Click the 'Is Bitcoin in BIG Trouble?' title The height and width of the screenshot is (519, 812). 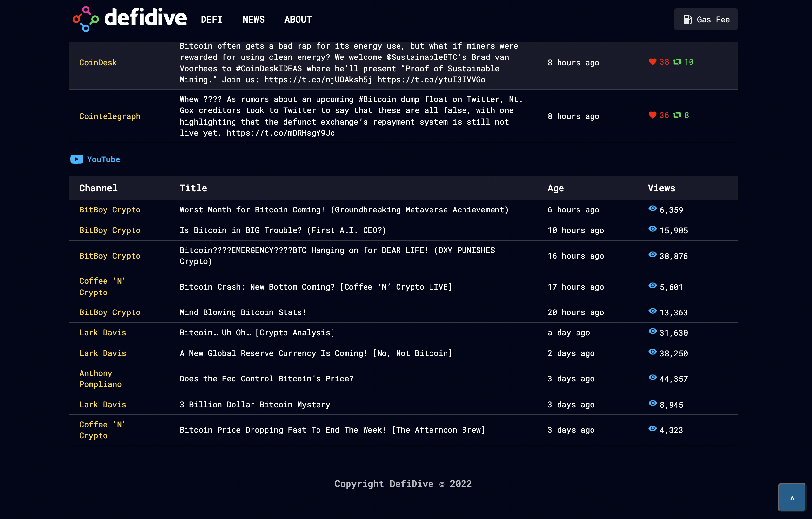pos(283,230)
